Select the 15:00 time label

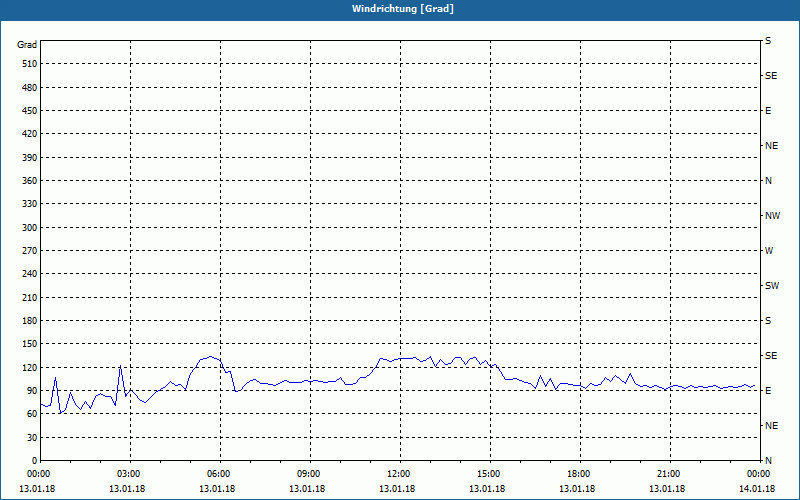click(x=490, y=474)
